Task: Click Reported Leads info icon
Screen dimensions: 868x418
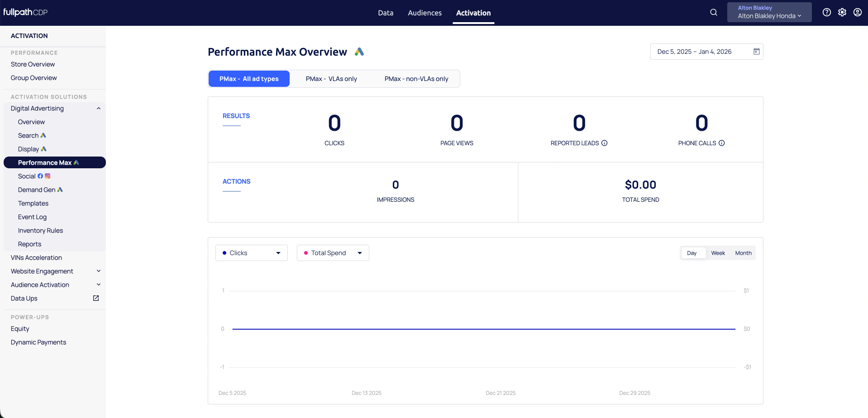Action: 604,143
